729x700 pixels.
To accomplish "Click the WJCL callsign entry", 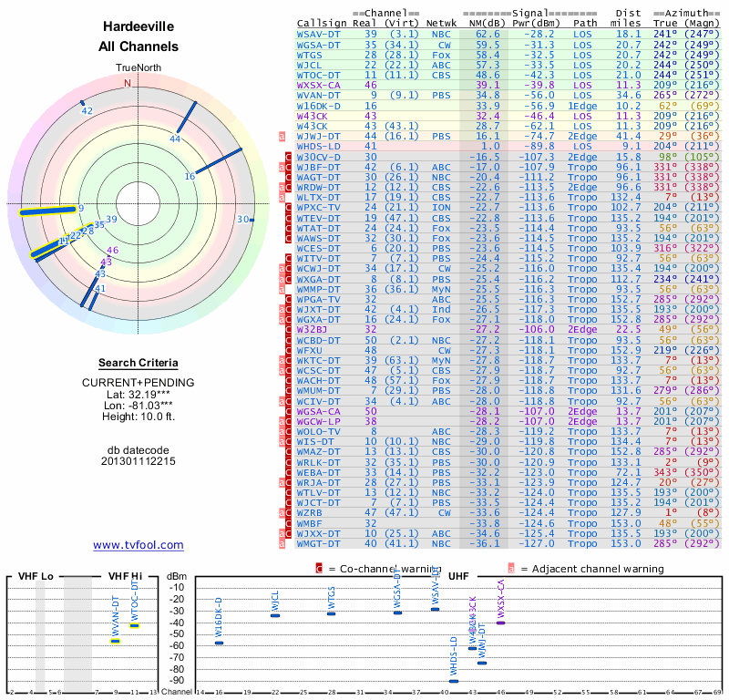I will click(x=309, y=66).
